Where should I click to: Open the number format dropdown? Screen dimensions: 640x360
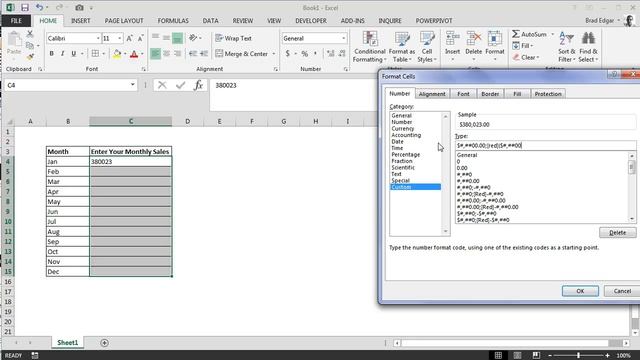point(343,38)
